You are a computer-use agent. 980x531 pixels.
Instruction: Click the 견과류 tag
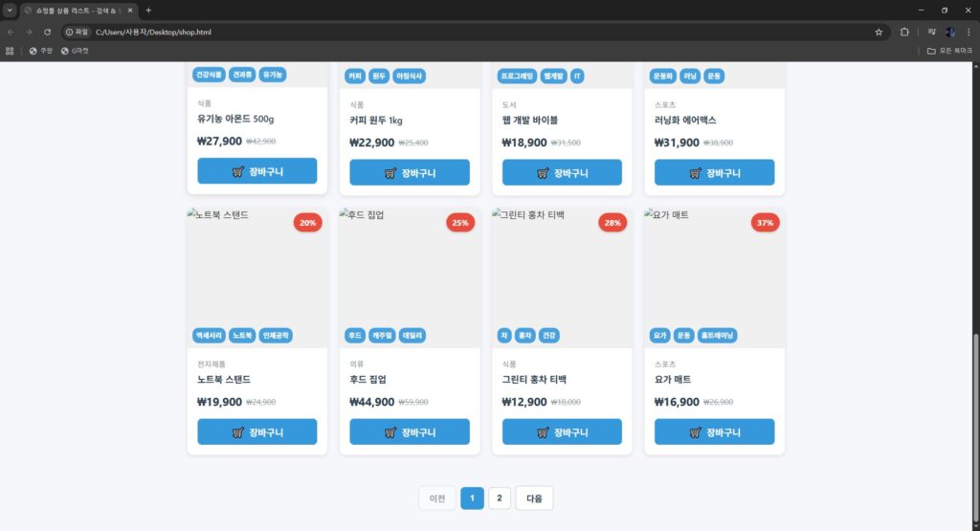pyautogui.click(x=242, y=75)
